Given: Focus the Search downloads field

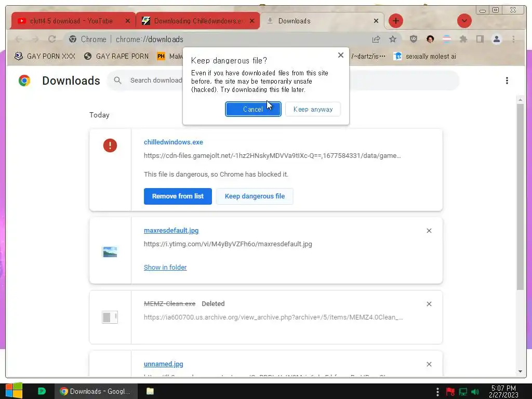Looking at the screenshot, I should pos(283,81).
